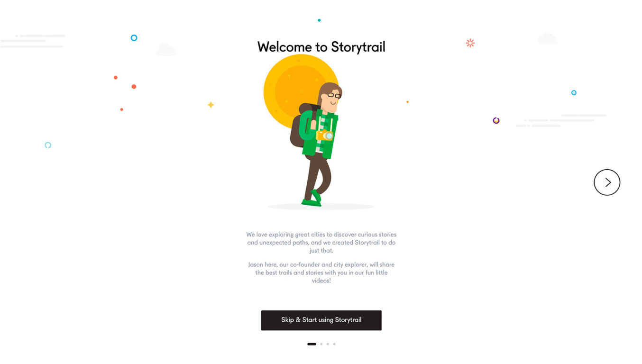Screen dimensions: 642x364
Task: Click the purple and orange ring
Action: [x=496, y=120]
